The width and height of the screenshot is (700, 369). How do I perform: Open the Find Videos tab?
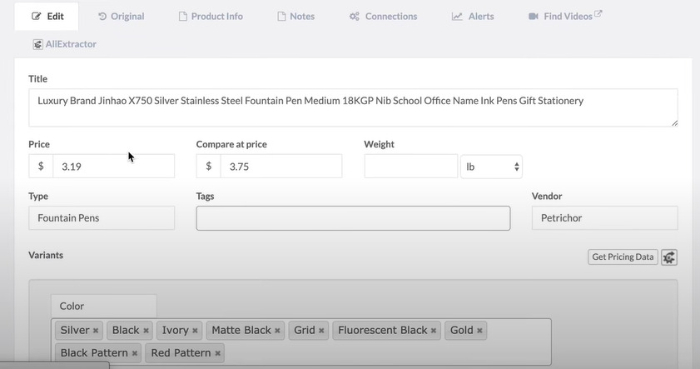[565, 17]
